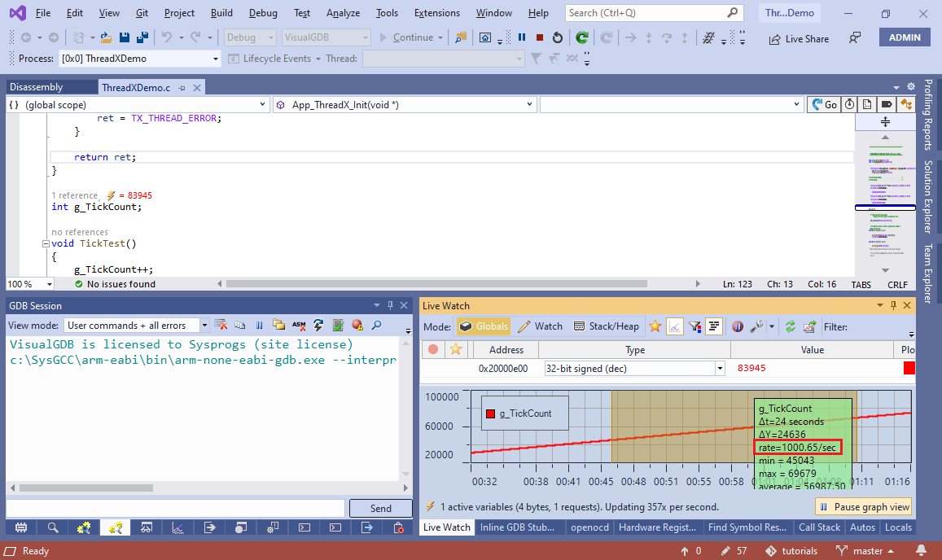Screen dimensions: 942x560
Task: Open the View mode dropdown in GDB Session
Action: tap(204, 325)
